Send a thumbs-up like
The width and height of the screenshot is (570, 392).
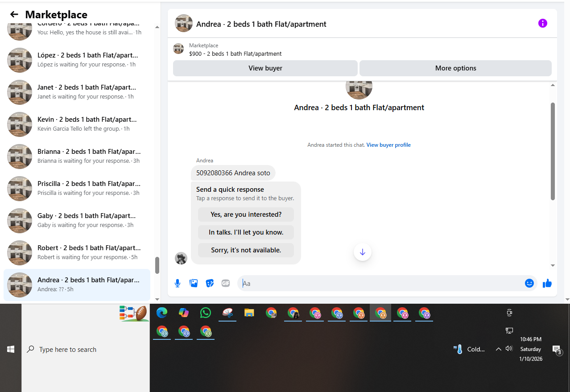coord(547,283)
